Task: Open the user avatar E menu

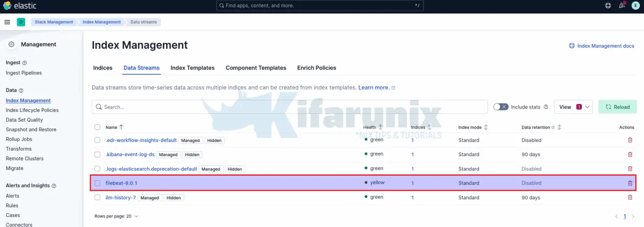Action: (635, 5)
